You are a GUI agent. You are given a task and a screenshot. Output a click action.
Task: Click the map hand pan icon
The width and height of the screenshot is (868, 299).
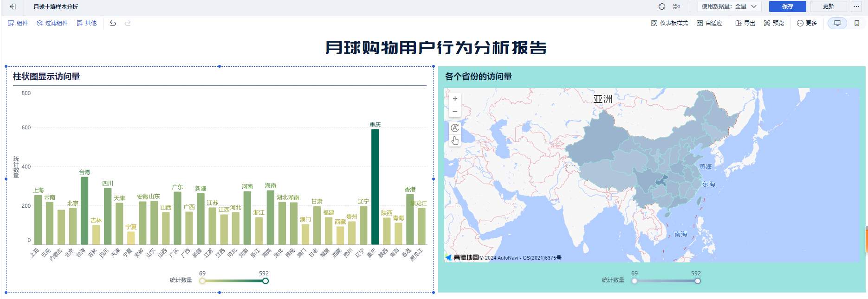(x=455, y=140)
